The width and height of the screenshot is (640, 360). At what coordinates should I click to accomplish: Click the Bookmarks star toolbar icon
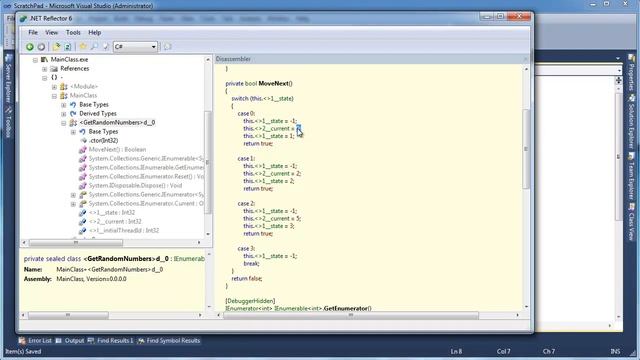click(83, 47)
